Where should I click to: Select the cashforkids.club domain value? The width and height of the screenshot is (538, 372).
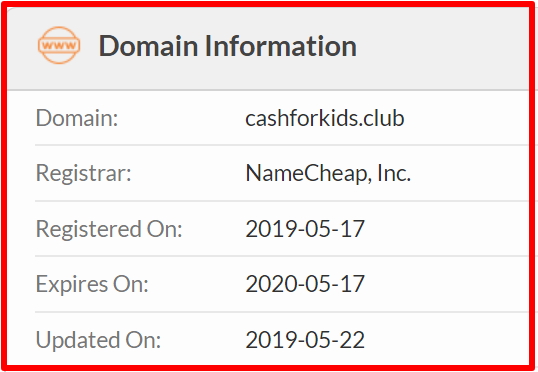pyautogui.click(x=325, y=118)
